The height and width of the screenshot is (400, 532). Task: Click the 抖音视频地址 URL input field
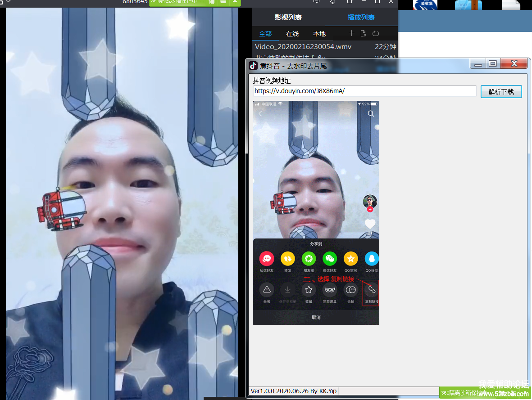(x=364, y=91)
